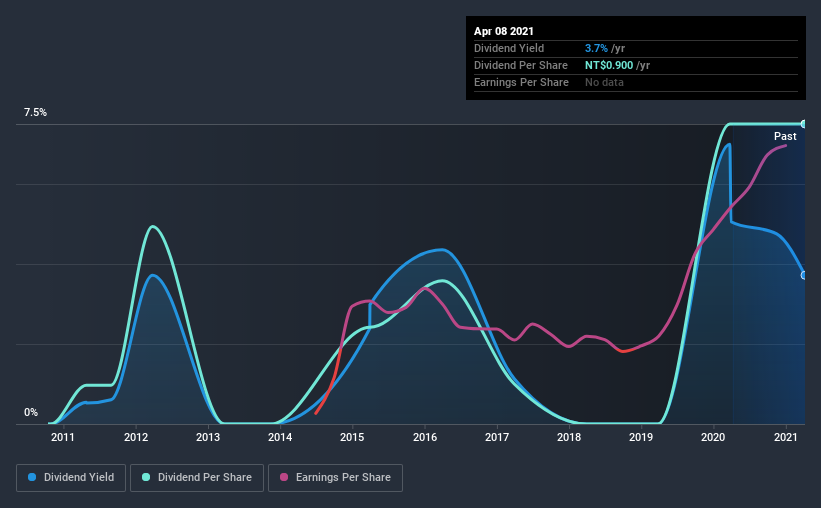Screen dimensions: 821x508
Task: Click the Dividend Yield endpoint marker at 3.7%
Action: tap(804, 275)
